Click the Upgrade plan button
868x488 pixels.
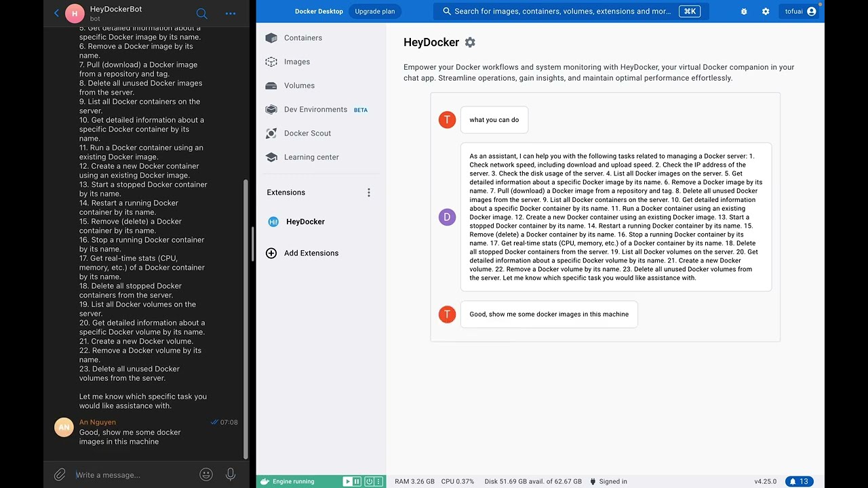point(375,11)
